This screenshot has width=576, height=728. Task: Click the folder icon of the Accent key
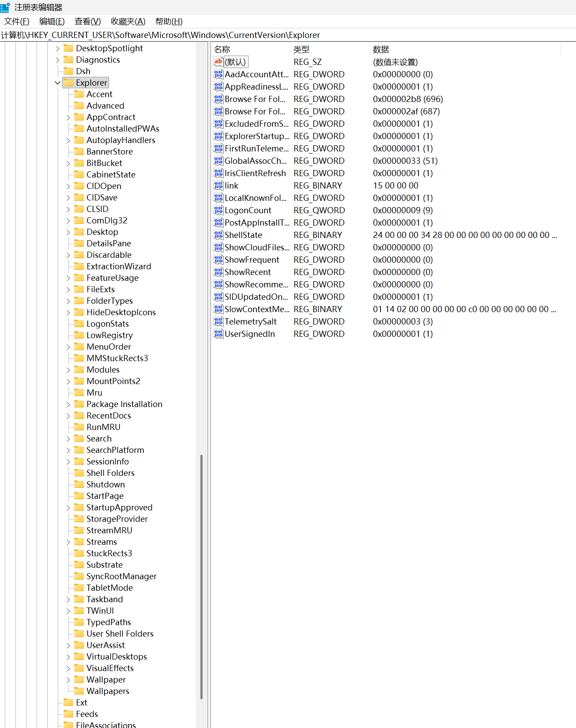(79, 94)
